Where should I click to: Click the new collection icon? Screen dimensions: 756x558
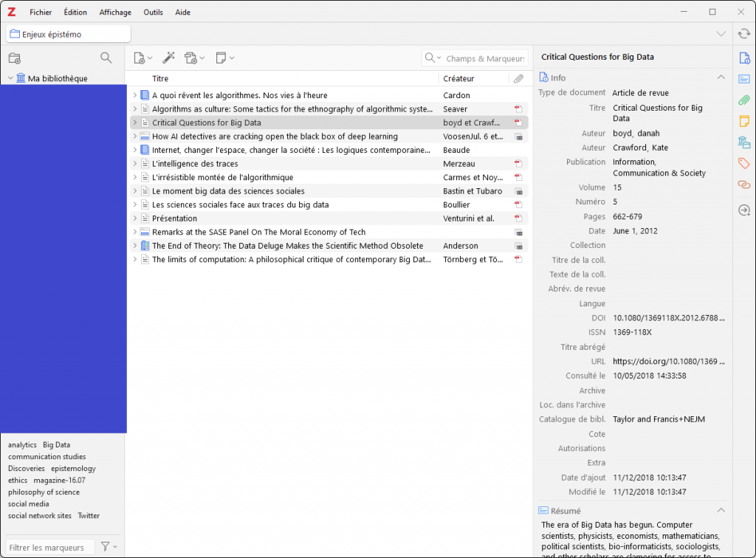pyautogui.click(x=14, y=58)
